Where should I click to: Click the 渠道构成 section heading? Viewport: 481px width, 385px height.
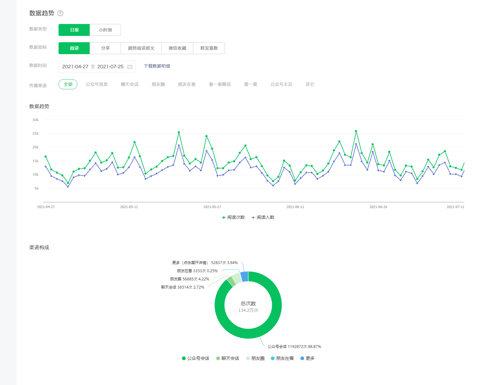click(x=39, y=247)
